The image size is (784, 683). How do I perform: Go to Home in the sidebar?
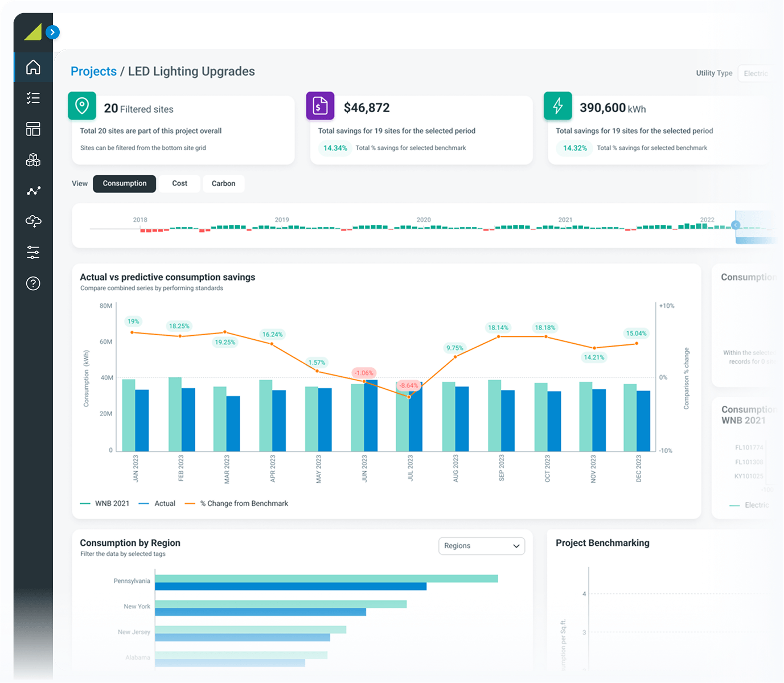pos(33,67)
